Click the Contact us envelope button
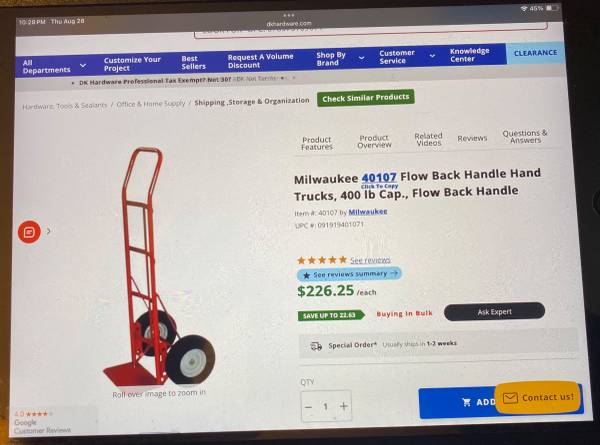The image size is (600, 445). (538, 398)
